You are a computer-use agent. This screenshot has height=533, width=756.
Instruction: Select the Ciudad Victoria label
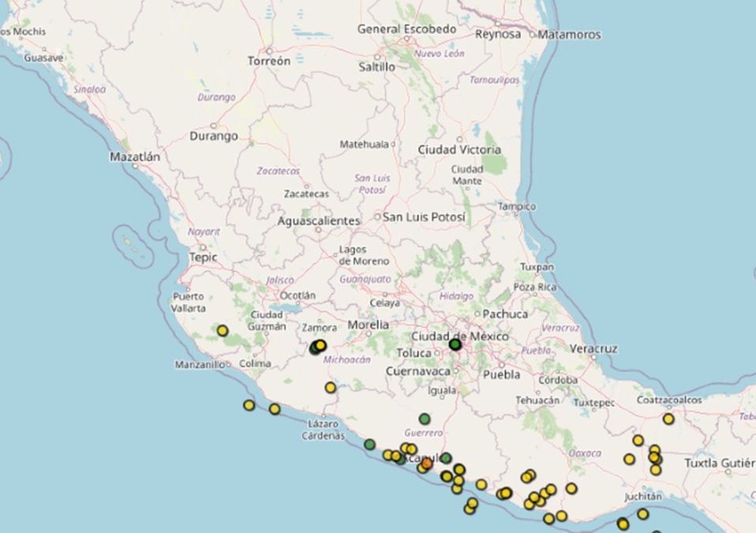(x=459, y=149)
